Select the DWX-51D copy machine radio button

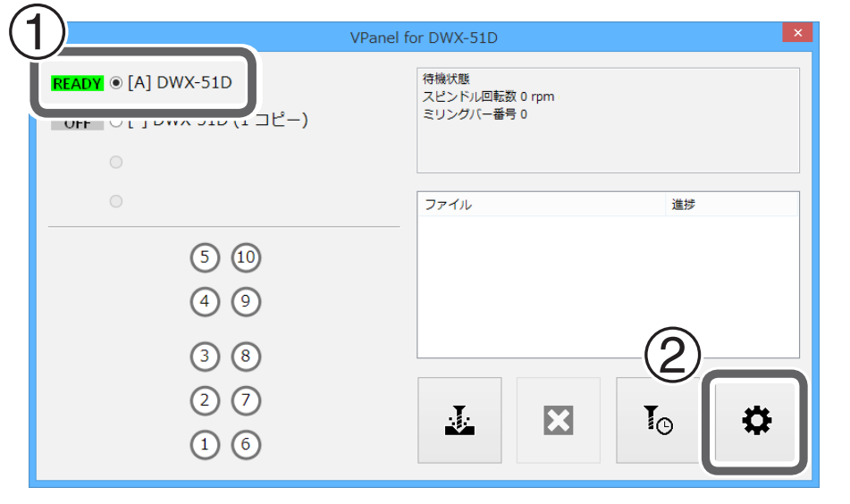click(x=116, y=122)
